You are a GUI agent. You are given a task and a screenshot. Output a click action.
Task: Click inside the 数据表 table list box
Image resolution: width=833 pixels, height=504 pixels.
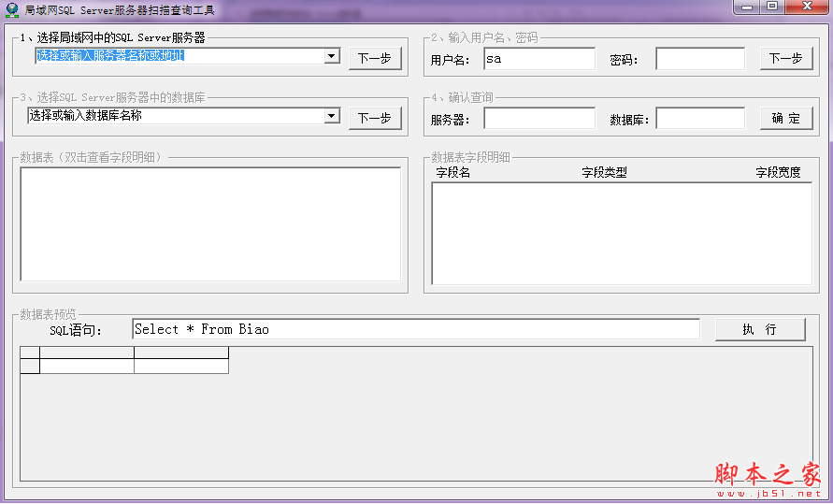[210, 224]
